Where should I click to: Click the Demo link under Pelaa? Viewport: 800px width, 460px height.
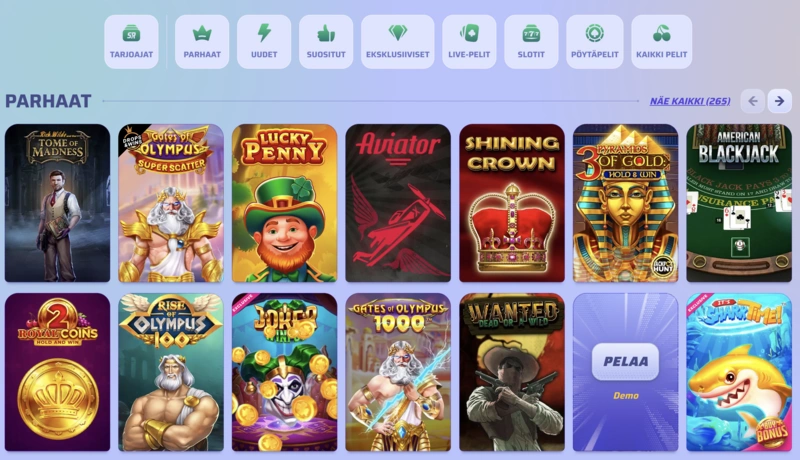[626, 396]
